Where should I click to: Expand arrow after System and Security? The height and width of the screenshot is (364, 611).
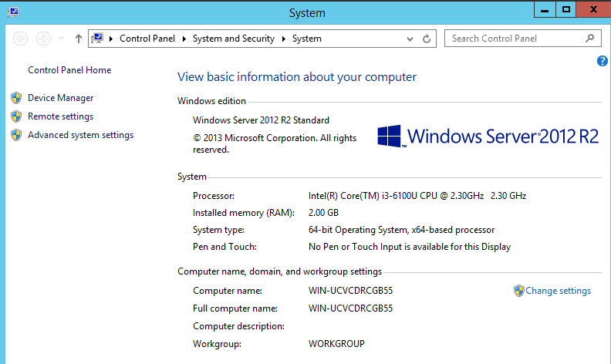(284, 39)
